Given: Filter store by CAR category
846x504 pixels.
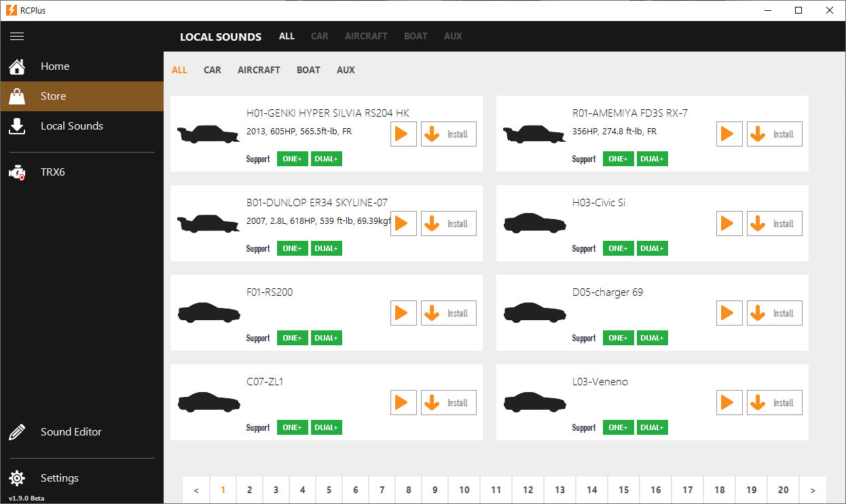Looking at the screenshot, I should (213, 70).
